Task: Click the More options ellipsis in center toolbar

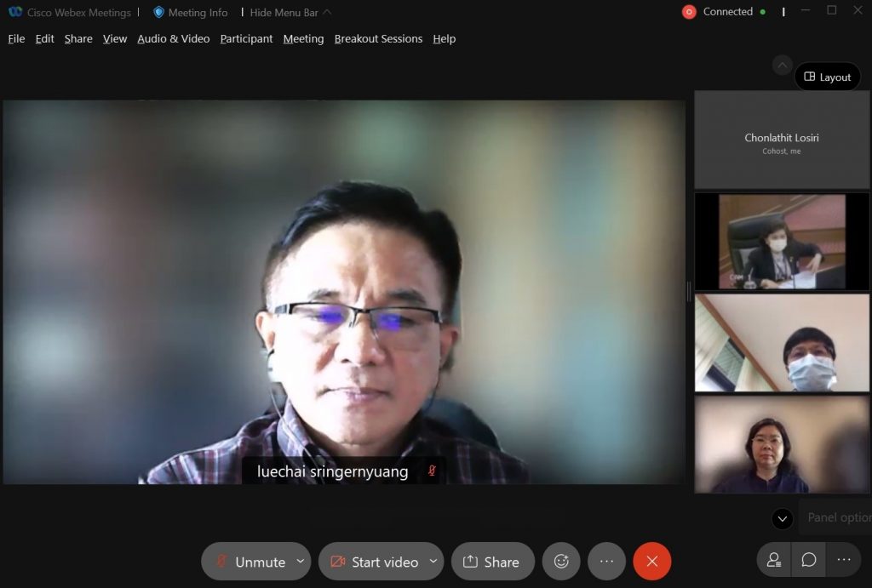Action: 606,562
